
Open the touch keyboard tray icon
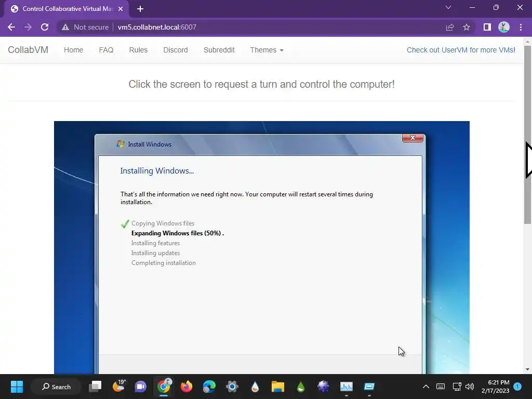441,387
